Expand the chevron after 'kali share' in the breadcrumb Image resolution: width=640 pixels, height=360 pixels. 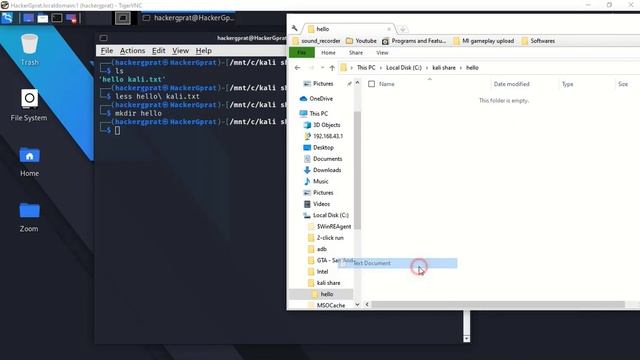coord(461,68)
